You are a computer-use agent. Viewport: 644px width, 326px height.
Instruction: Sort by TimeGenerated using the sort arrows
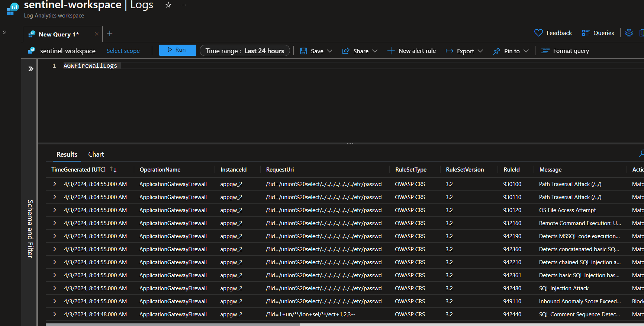[113, 169]
